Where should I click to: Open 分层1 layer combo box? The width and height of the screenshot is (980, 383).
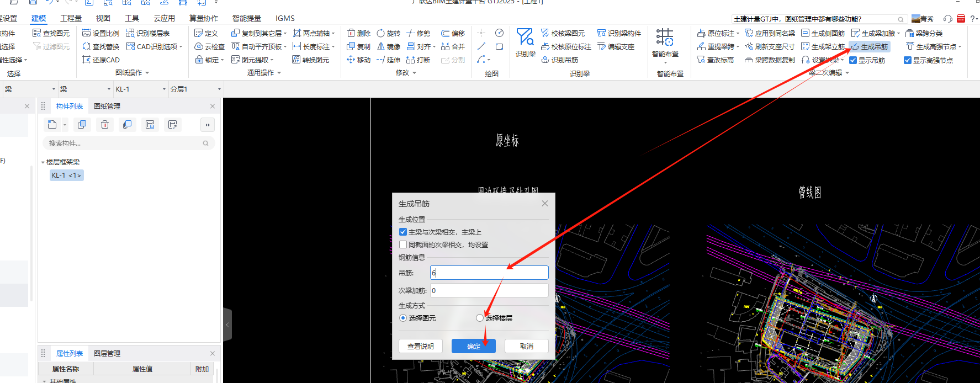[x=195, y=89]
